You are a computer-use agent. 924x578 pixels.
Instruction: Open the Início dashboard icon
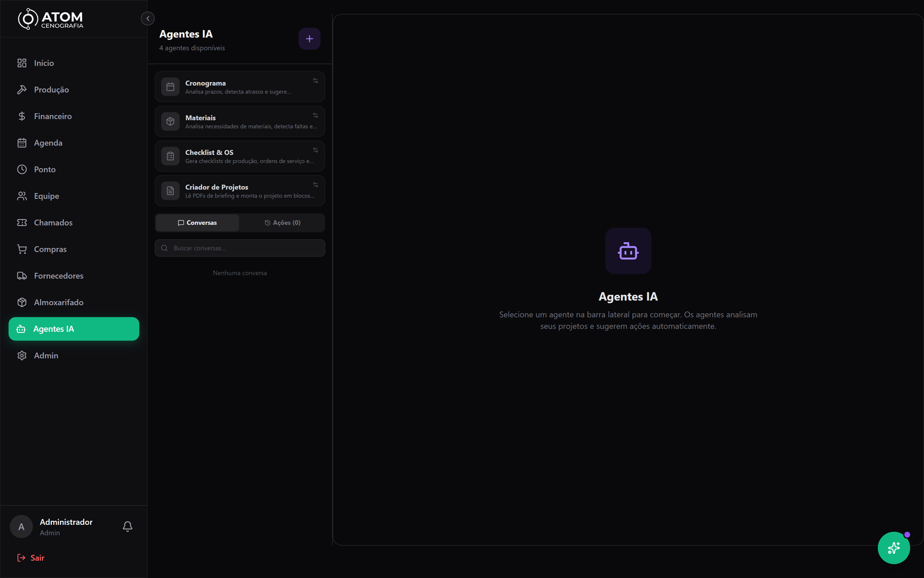(x=22, y=63)
